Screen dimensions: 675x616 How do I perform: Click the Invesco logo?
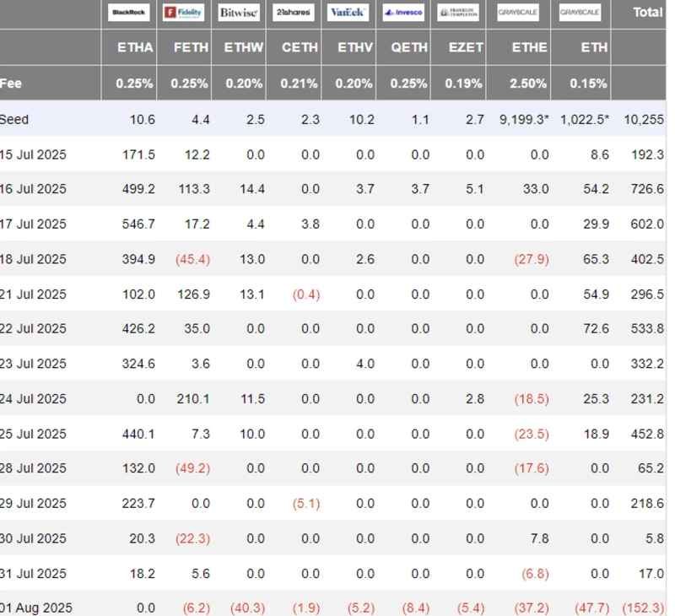coord(403,13)
